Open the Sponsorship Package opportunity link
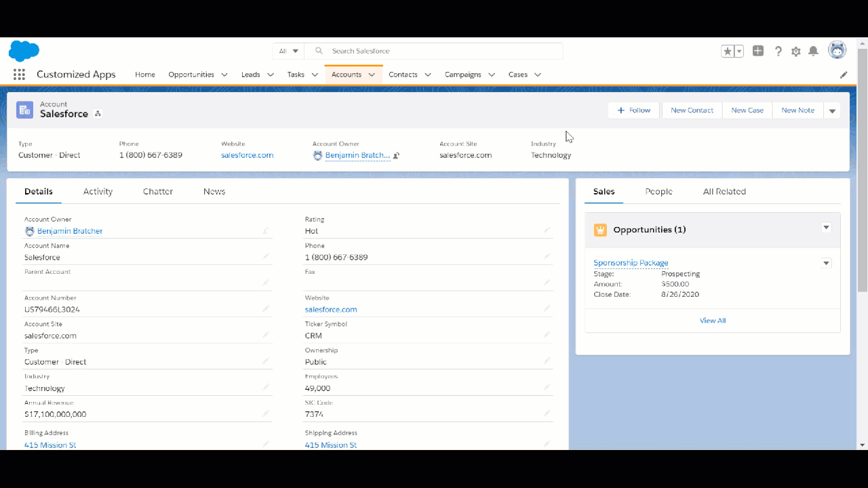This screenshot has height=488, width=868. coord(631,263)
